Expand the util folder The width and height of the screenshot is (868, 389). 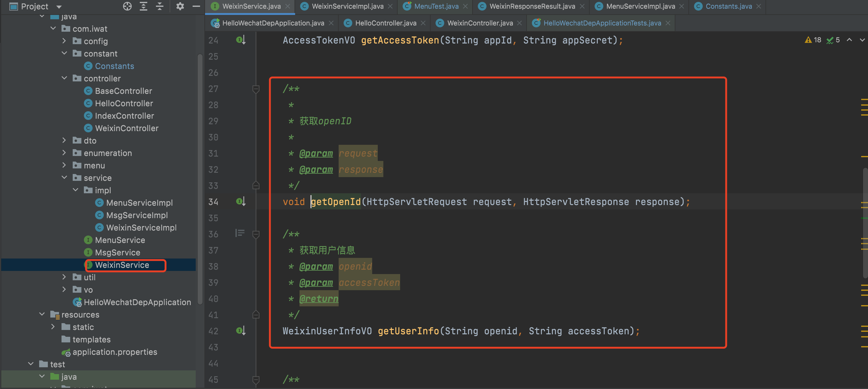tap(64, 277)
